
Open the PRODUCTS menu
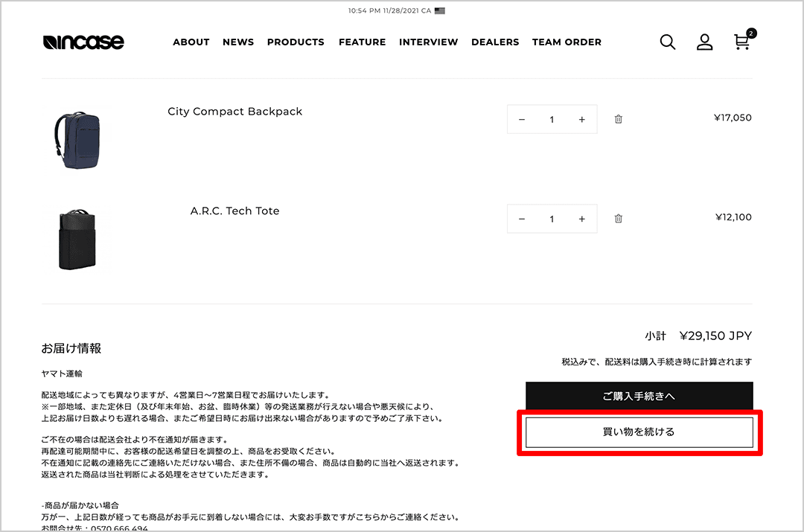click(296, 42)
